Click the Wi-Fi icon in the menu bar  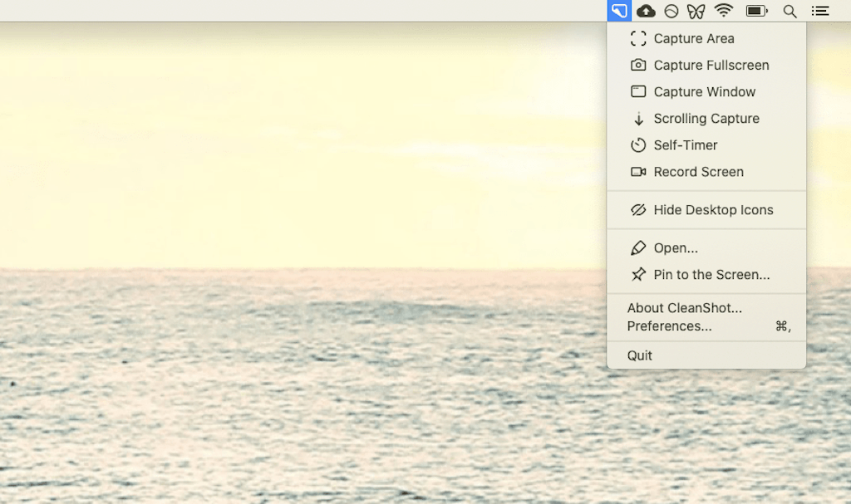point(726,11)
